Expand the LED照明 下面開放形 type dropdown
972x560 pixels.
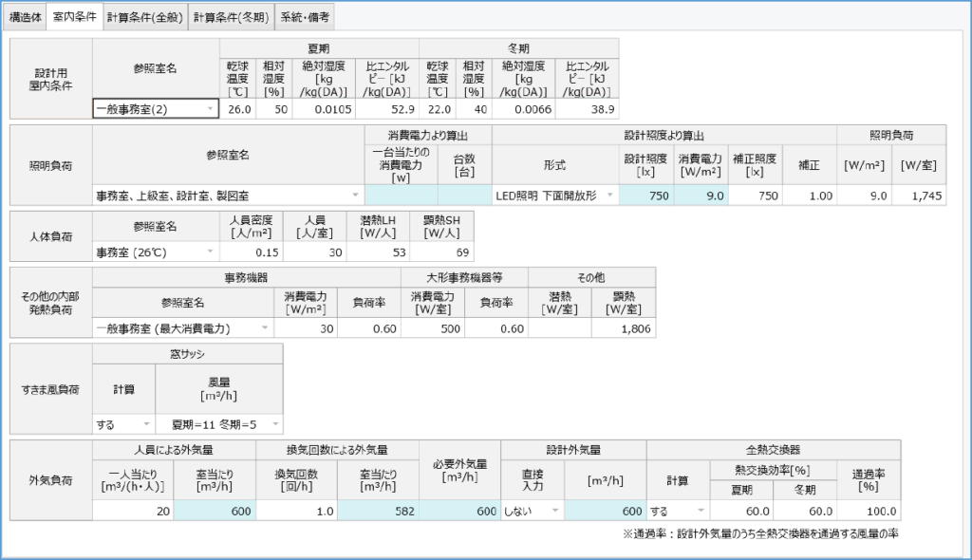[609, 196]
